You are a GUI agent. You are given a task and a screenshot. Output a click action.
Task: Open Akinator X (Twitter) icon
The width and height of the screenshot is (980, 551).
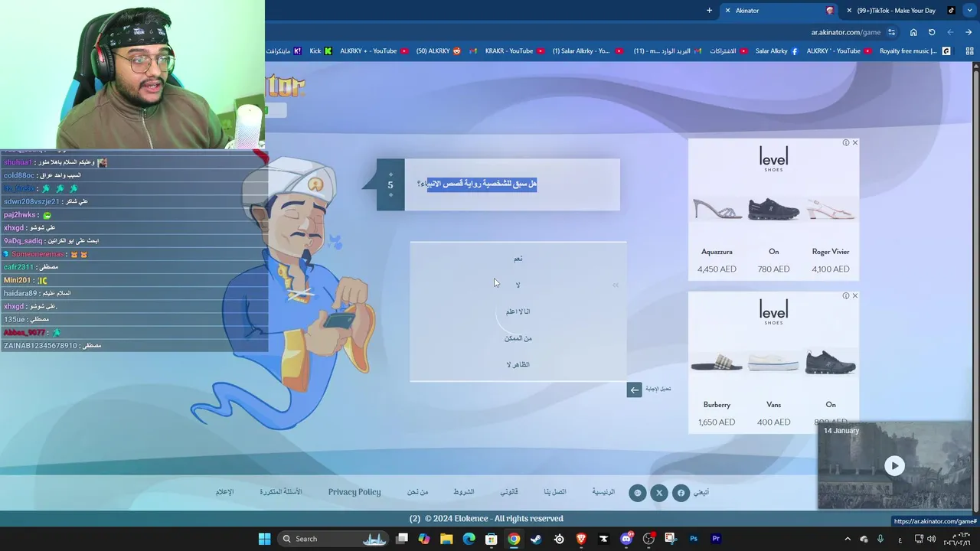[x=659, y=493]
